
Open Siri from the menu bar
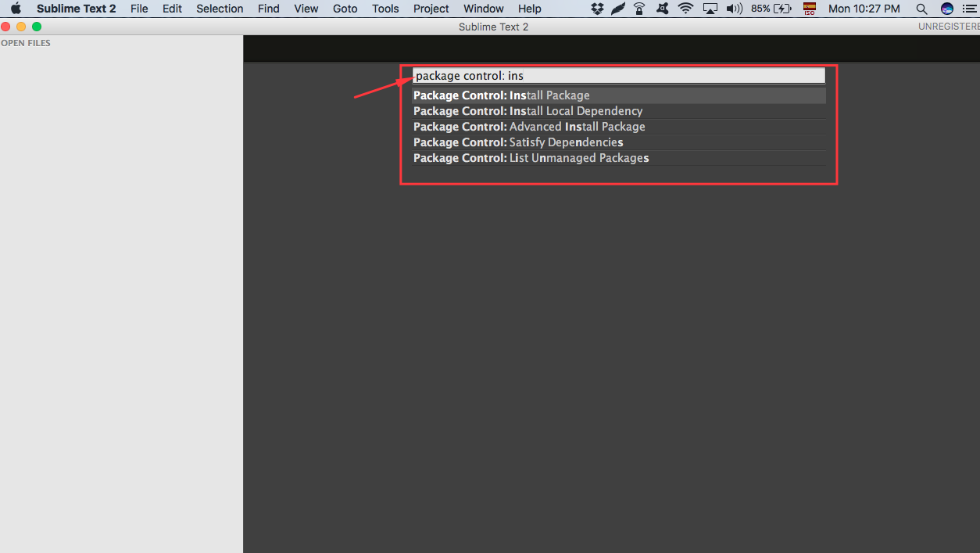tap(946, 9)
